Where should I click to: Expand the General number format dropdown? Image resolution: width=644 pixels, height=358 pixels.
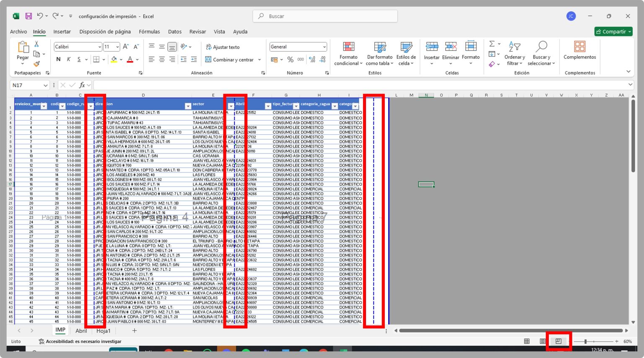pos(326,46)
